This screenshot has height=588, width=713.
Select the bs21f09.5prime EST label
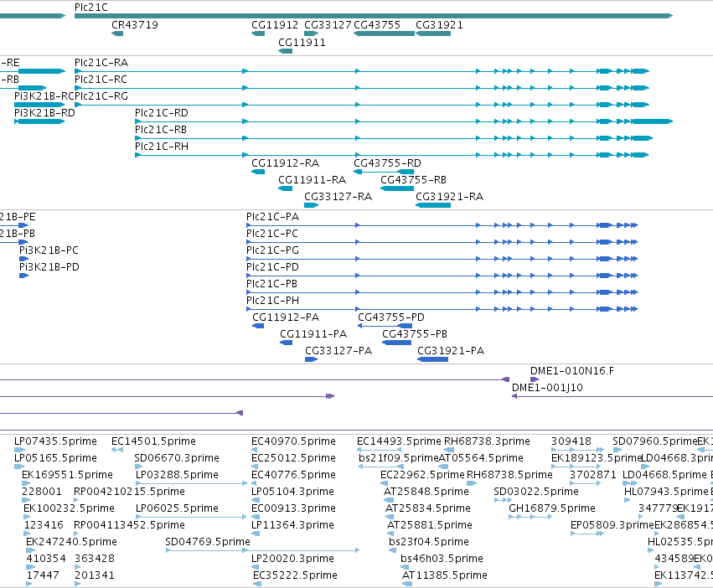tap(398, 458)
